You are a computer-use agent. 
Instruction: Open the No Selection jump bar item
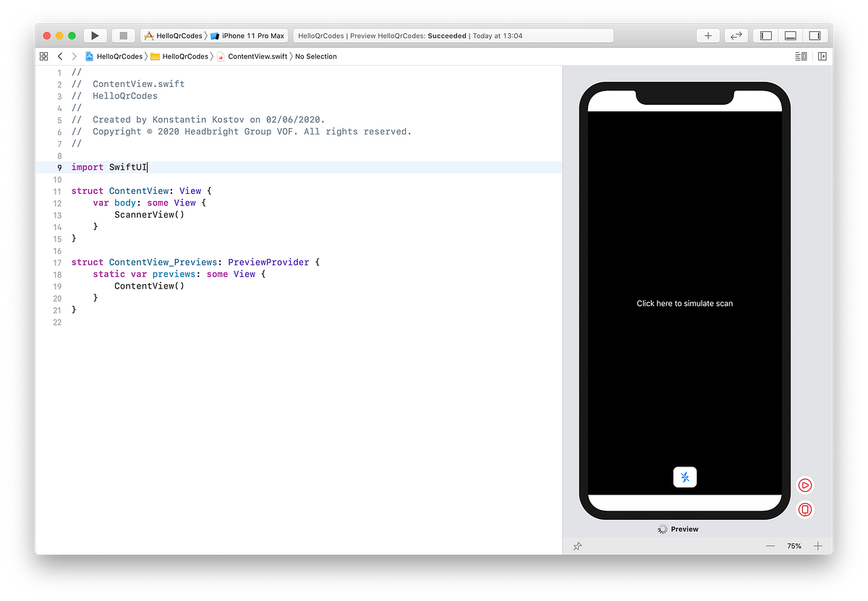point(316,56)
